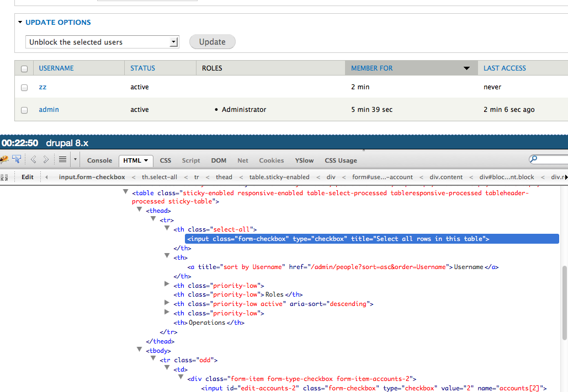This screenshot has height=392, width=568.
Task: Sort by the Status column header
Action: click(143, 68)
